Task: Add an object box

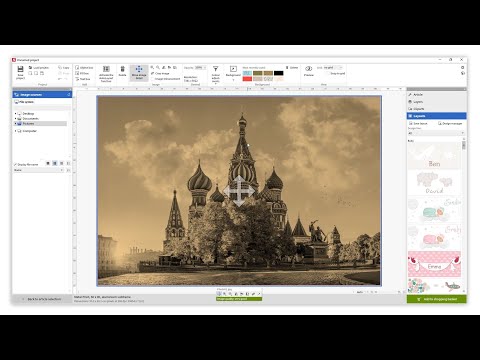Action: coord(84,67)
